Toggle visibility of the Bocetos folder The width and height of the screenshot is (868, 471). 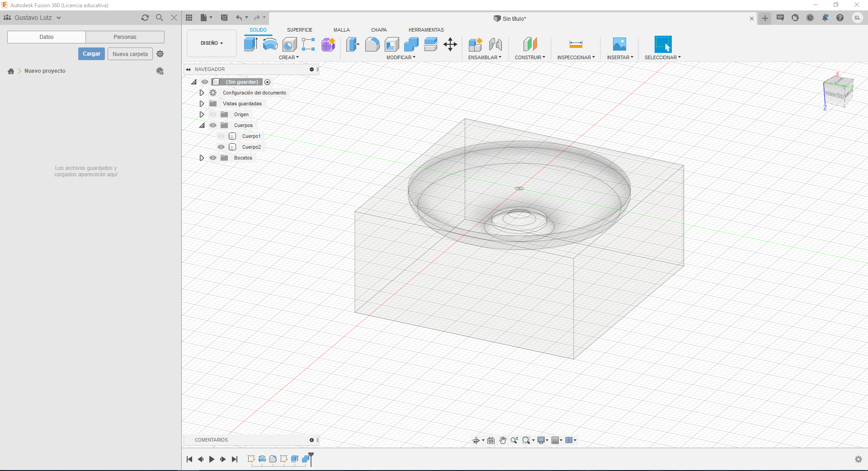point(213,158)
